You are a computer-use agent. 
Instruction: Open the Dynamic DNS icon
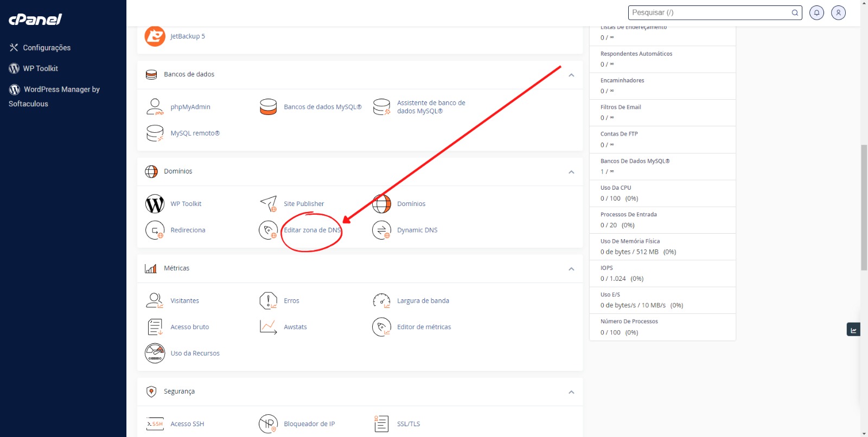(x=381, y=230)
